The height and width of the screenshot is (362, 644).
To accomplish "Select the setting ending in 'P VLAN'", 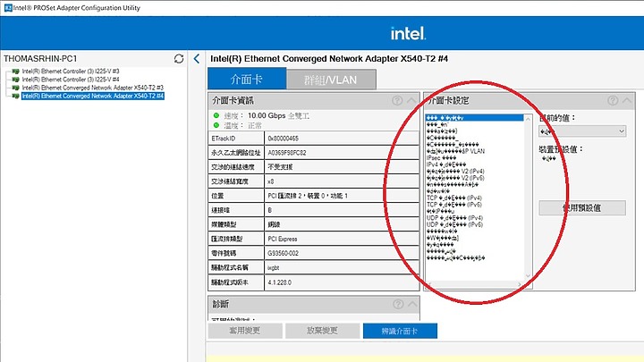I will pos(455,151).
